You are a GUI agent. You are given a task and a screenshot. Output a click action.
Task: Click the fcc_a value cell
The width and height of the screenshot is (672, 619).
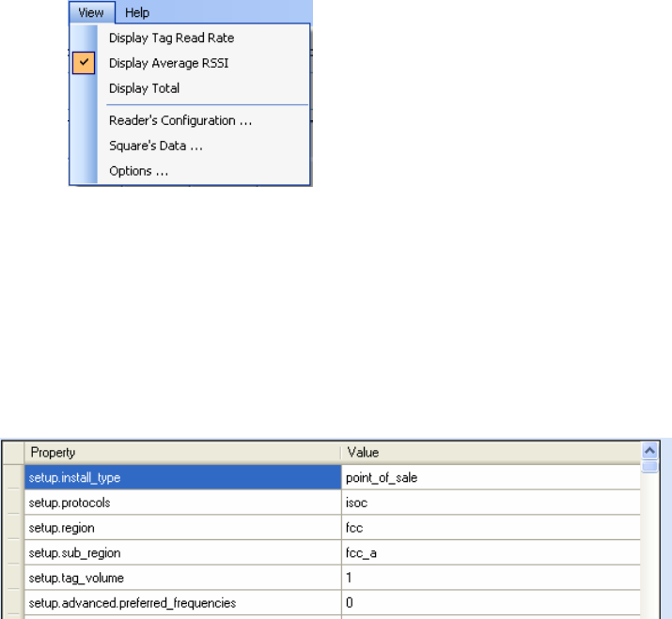pyautogui.click(x=491, y=552)
